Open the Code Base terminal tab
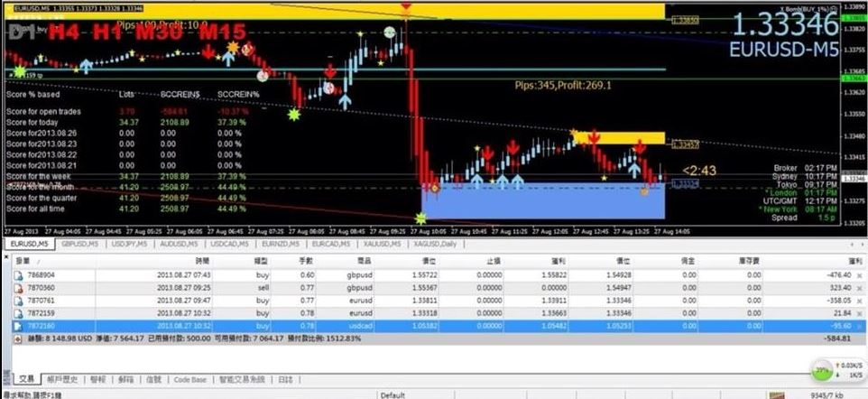Screen dimensions: 868x399 190,380
